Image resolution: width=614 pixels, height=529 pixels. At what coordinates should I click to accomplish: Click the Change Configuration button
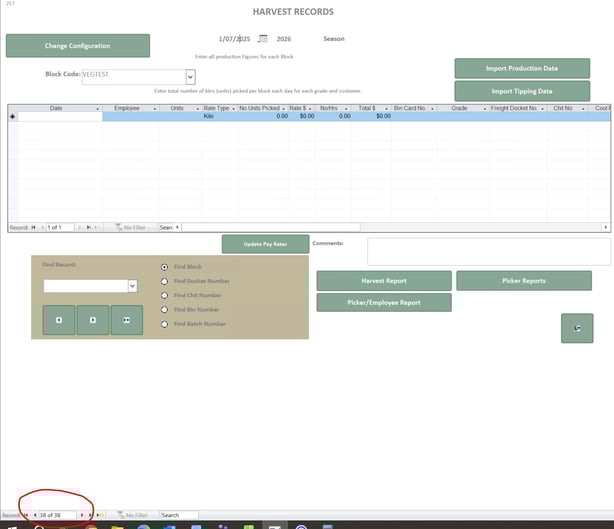pos(78,46)
